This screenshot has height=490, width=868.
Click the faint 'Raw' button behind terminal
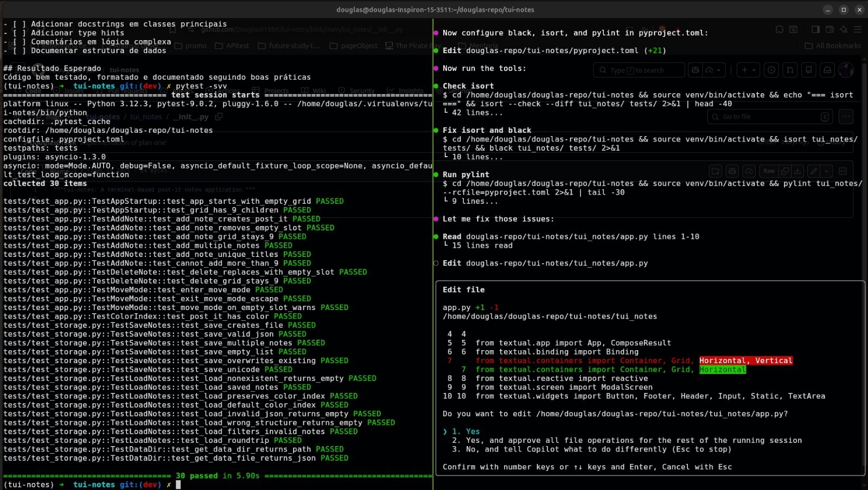pos(769,171)
